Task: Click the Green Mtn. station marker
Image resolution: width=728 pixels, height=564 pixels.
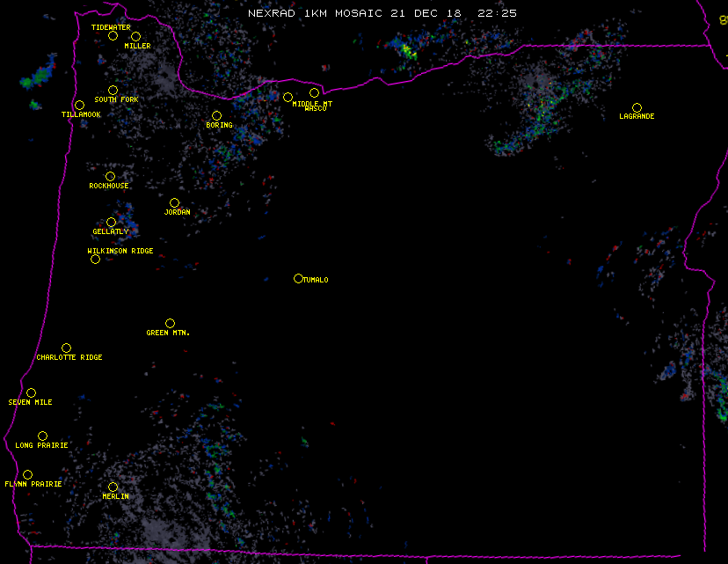Action: pos(170,324)
